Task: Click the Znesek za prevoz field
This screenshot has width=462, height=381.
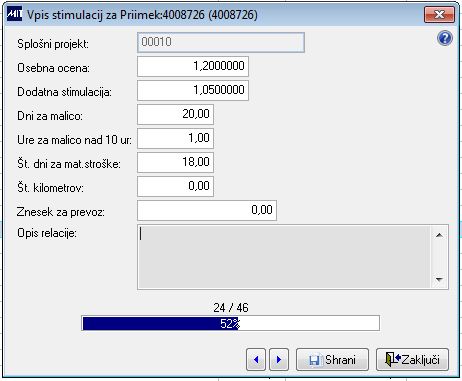Action: [x=207, y=210]
